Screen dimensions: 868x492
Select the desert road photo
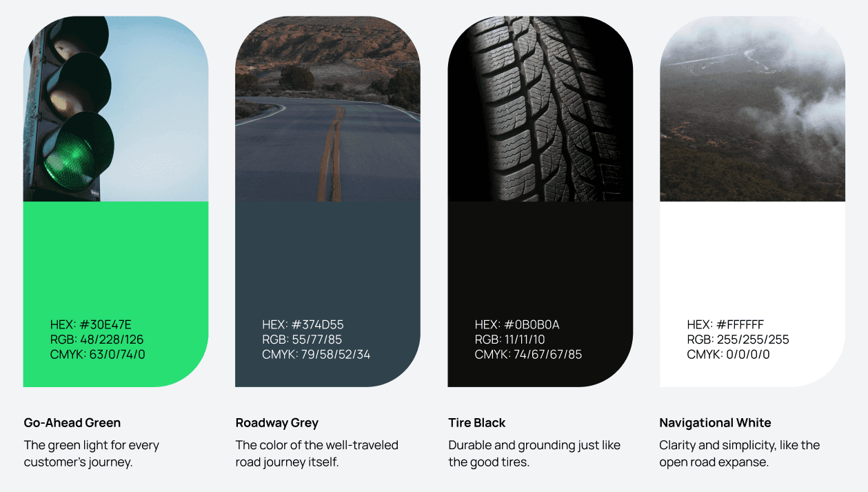coord(327,109)
